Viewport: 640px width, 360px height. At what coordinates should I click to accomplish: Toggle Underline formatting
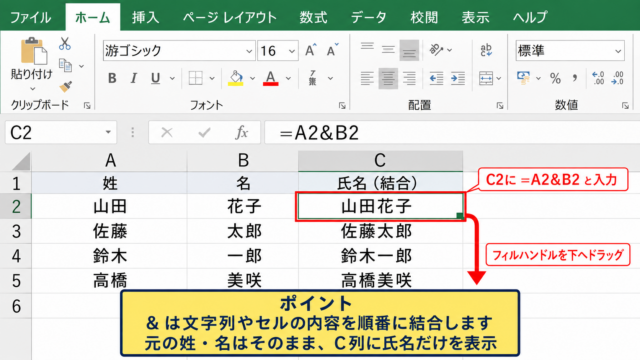(155, 78)
